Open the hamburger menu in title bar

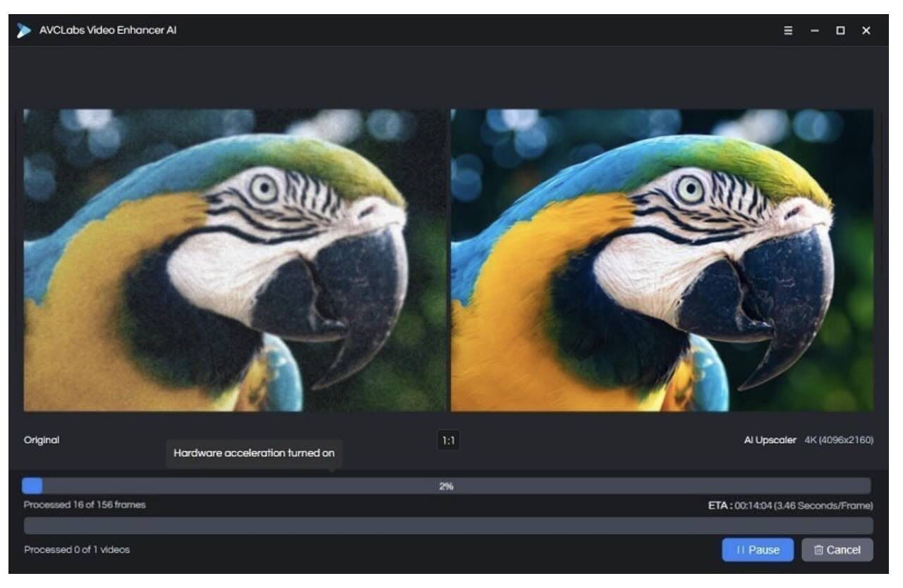tap(788, 31)
